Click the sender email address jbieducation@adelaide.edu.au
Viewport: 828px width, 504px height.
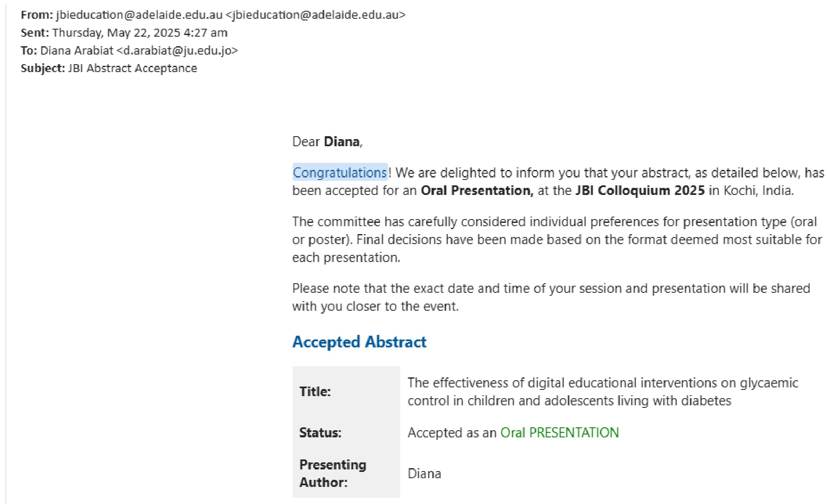tap(139, 15)
